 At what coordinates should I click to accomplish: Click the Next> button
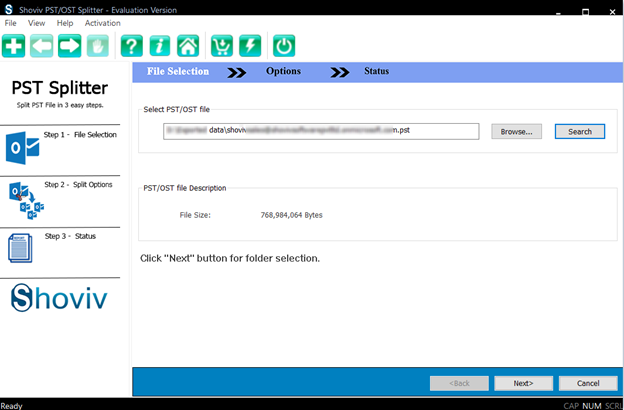pyautogui.click(x=523, y=383)
